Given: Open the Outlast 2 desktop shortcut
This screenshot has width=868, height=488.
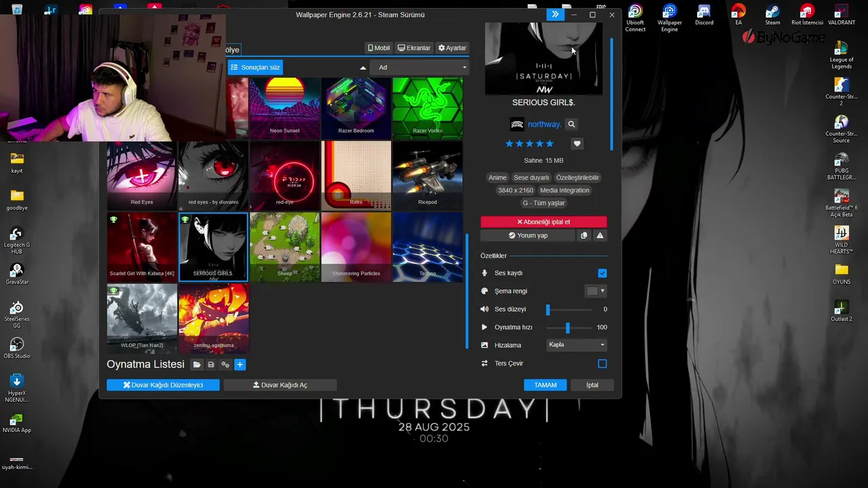Looking at the screenshot, I should (842, 310).
